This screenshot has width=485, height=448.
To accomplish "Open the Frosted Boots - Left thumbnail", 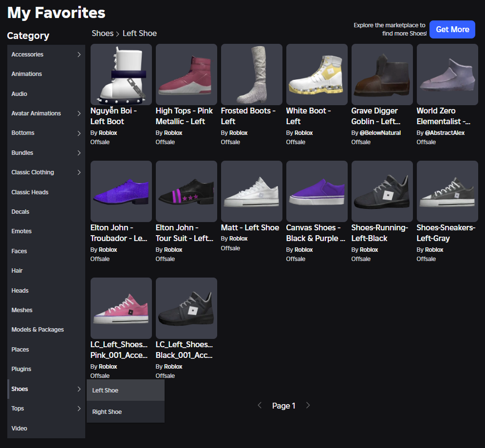I will 252,75.
